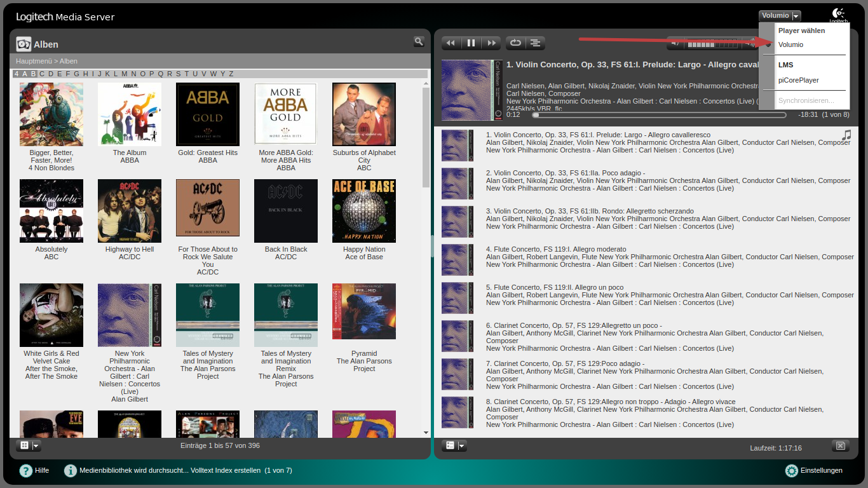
Task: Open The Album by ABBA cover
Action: (x=130, y=114)
